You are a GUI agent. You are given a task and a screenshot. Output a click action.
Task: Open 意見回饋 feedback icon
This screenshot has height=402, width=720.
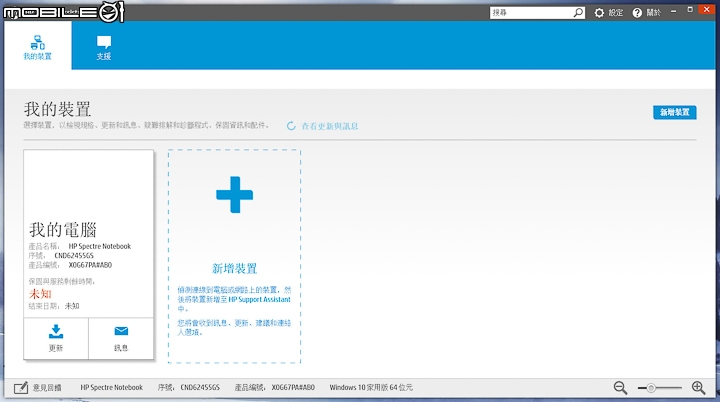point(21,388)
